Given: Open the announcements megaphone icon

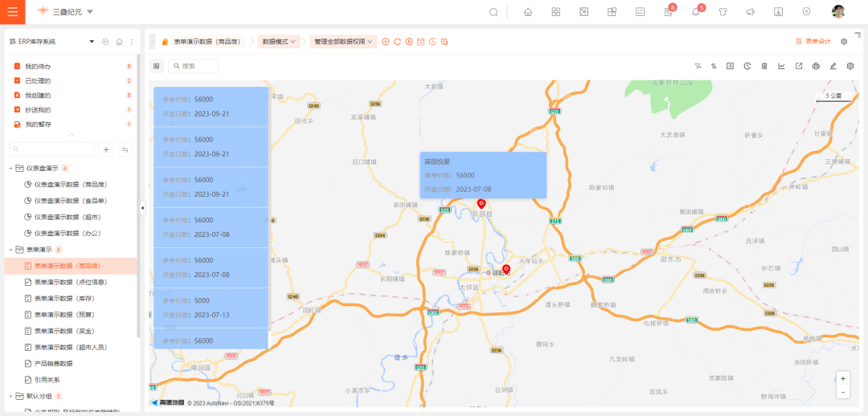Looking at the screenshot, I should click(x=750, y=12).
